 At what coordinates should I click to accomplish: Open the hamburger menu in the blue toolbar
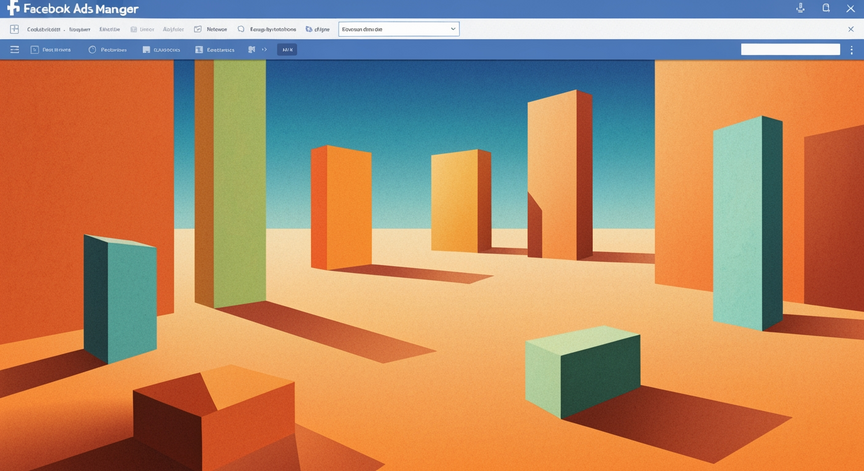tap(15, 50)
